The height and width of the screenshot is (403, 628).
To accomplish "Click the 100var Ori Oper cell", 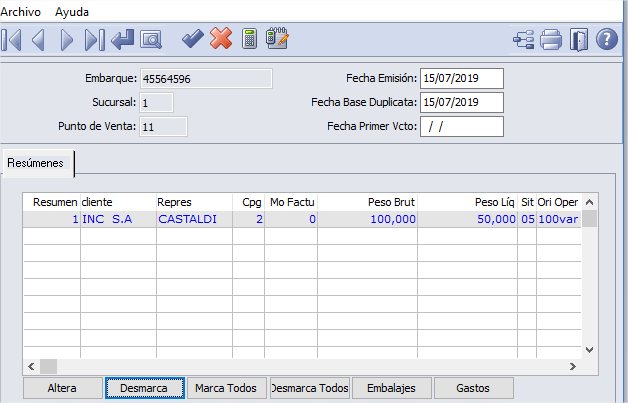I will [x=559, y=219].
